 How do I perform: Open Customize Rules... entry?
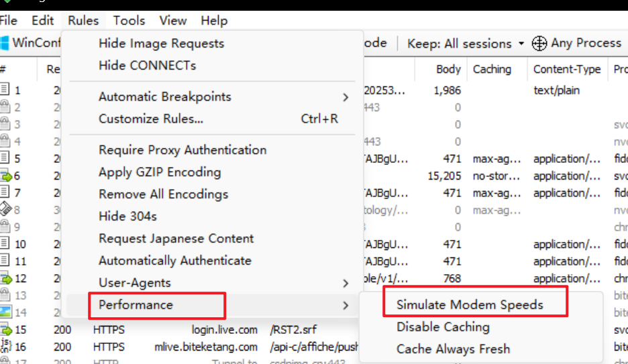pyautogui.click(x=212, y=119)
